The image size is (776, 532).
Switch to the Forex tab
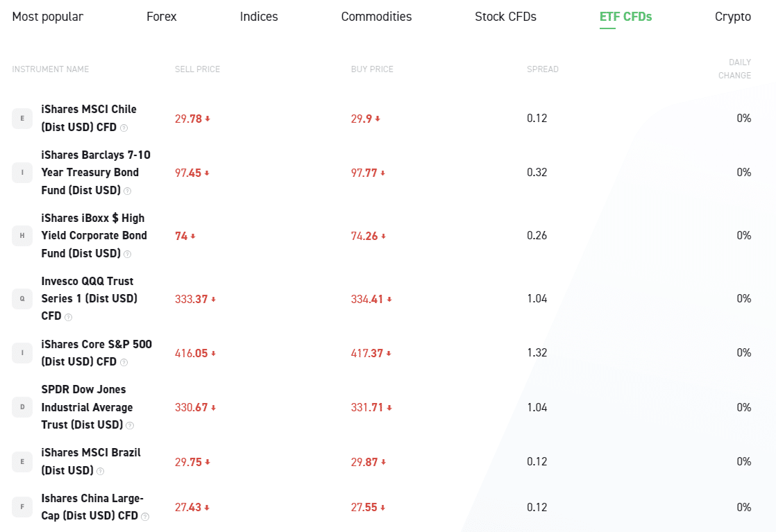[161, 17]
